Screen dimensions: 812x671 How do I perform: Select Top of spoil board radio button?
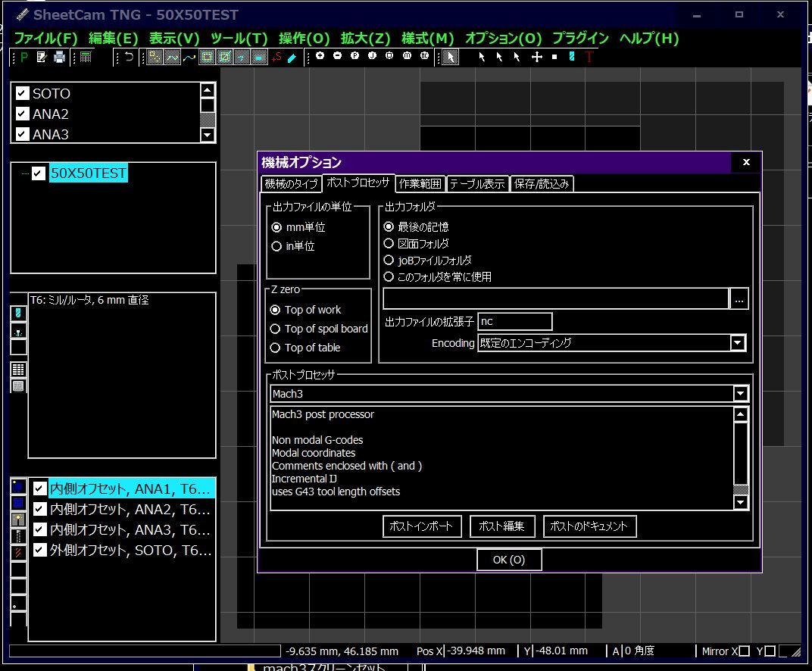coord(275,329)
